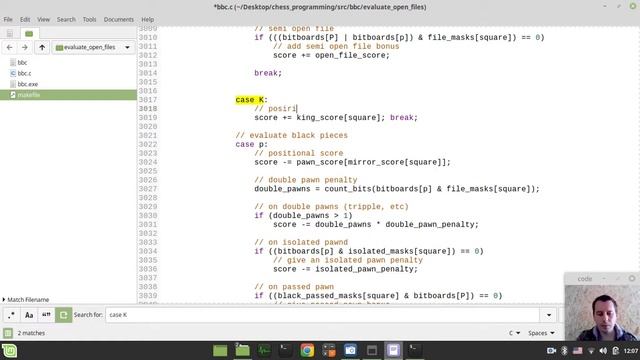Screen dimensions: 640x360
Task: Open the Spaces tab width dropdown
Action: [x=541, y=333]
